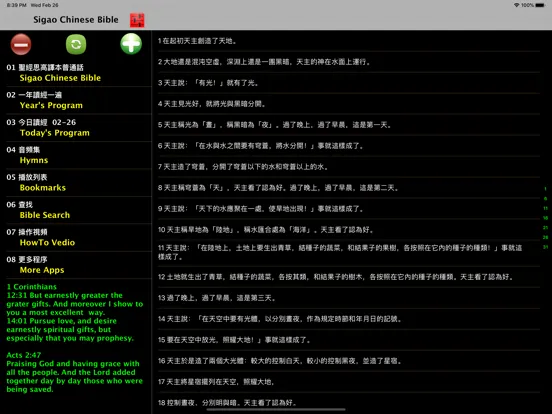This screenshot has height=414, width=552.
Task: Select verse 18 row
Action: click(349, 403)
